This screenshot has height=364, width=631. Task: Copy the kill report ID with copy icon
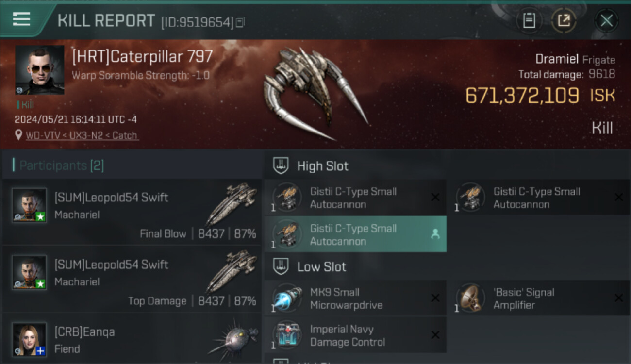pyautogui.click(x=241, y=22)
